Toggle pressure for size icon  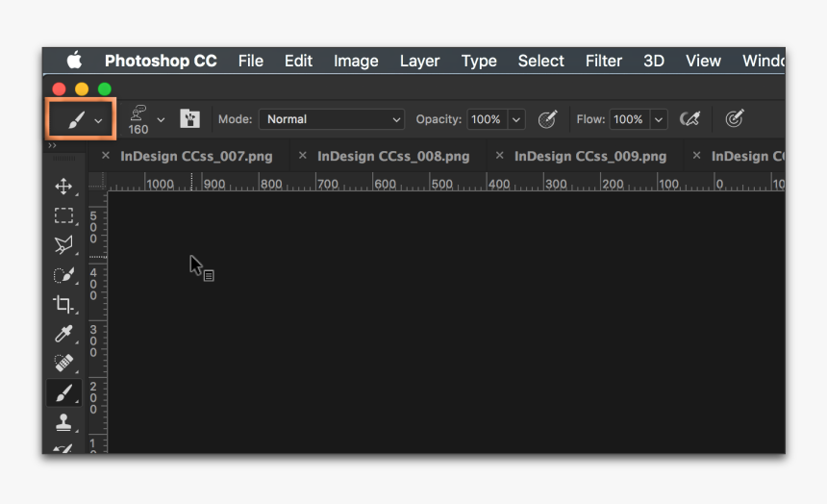(x=734, y=118)
